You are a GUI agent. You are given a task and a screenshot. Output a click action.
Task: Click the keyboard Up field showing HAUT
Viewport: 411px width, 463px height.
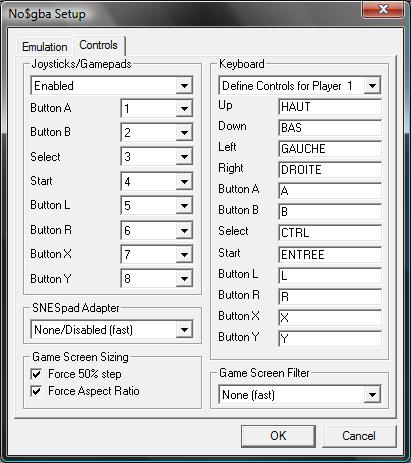point(330,107)
